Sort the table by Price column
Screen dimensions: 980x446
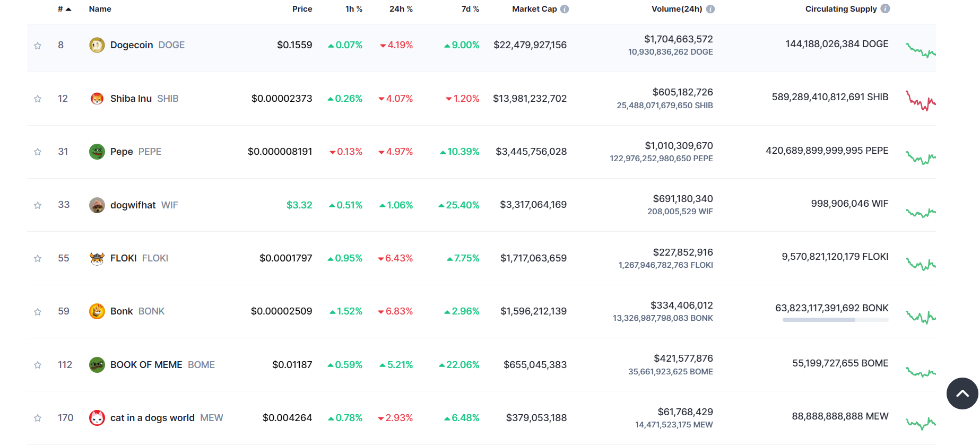pyautogui.click(x=302, y=9)
